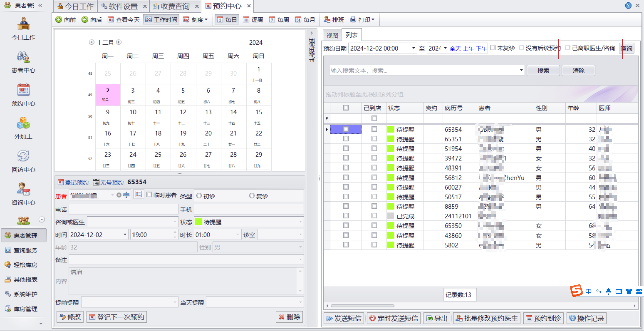Enable the 未复诊 checkbox
This screenshot has height=331, width=644.
[x=493, y=48]
